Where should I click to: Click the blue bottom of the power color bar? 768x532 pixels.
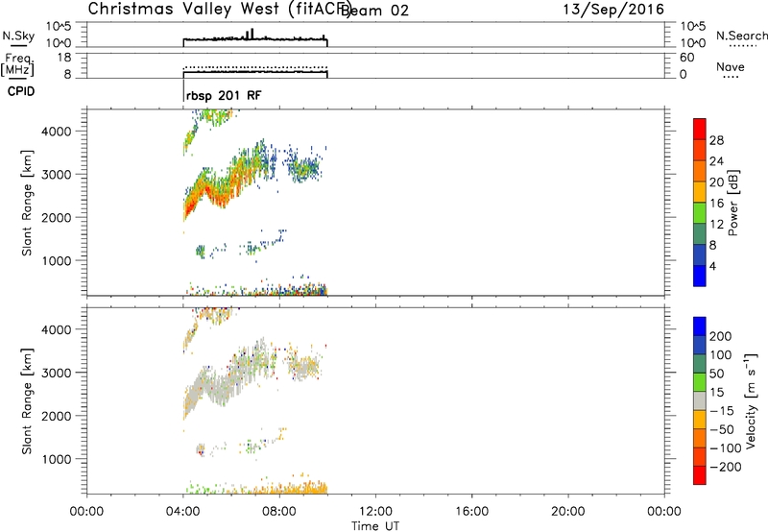pyautogui.click(x=700, y=276)
